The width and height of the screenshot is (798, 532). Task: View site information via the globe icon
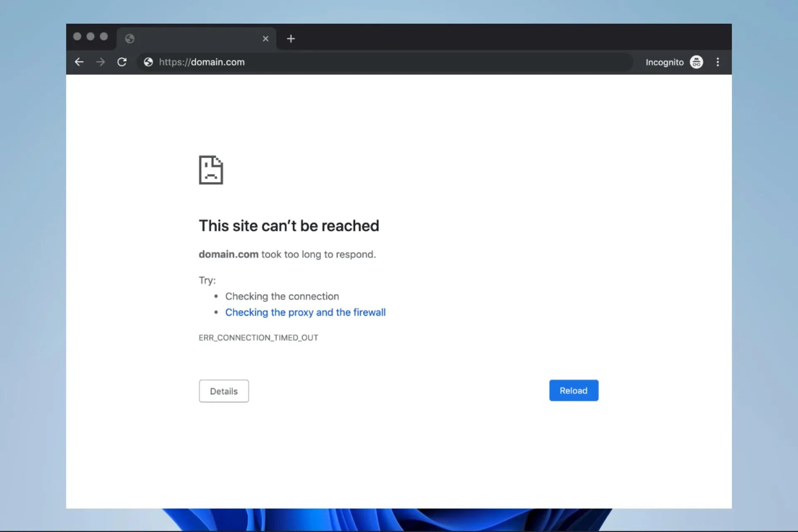coord(148,62)
